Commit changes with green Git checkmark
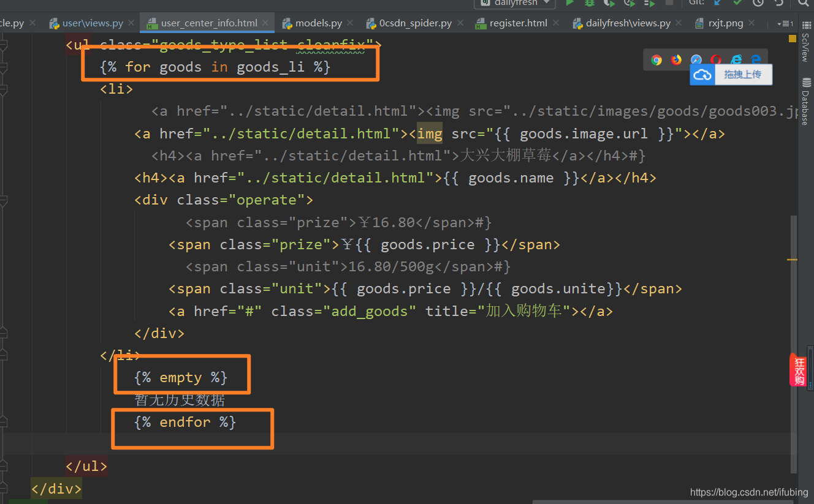This screenshot has height=504, width=814. click(737, 3)
